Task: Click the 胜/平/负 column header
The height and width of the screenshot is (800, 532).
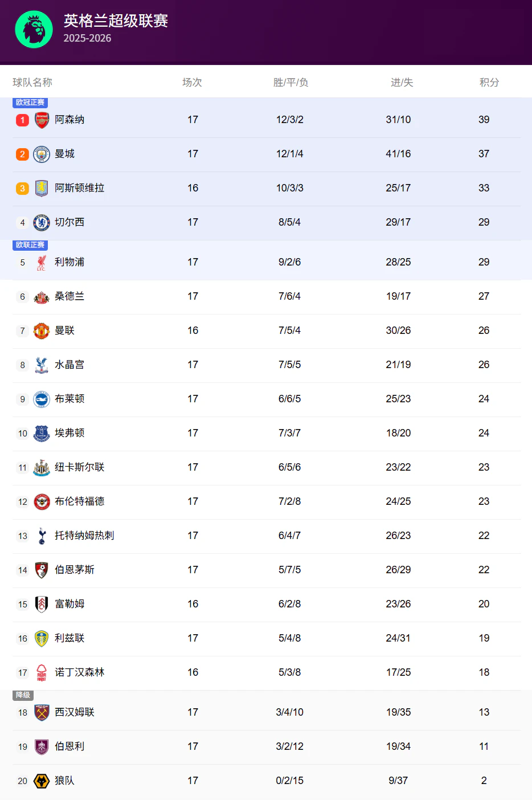Action: 290,83
